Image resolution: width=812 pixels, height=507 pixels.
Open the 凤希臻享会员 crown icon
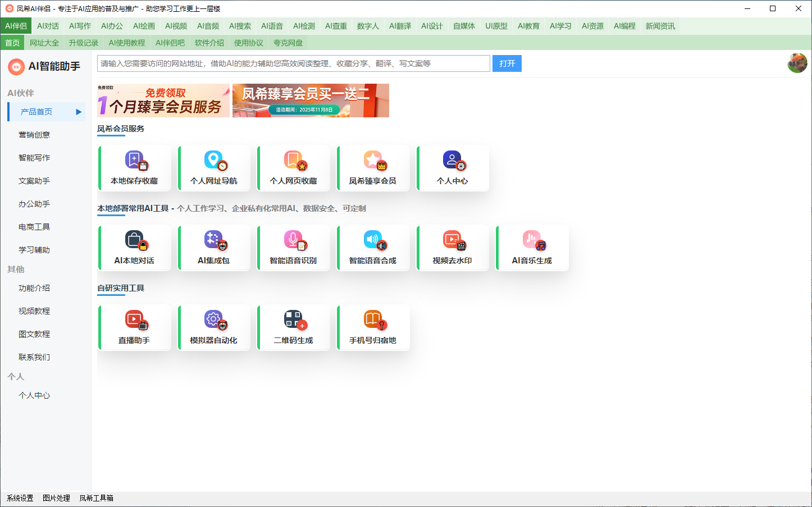pyautogui.click(x=373, y=161)
